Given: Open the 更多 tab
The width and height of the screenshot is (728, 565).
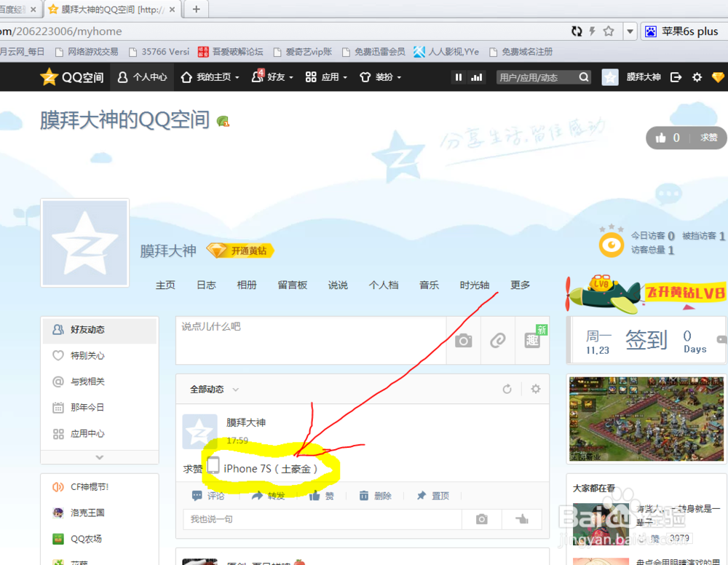Looking at the screenshot, I should tap(520, 285).
